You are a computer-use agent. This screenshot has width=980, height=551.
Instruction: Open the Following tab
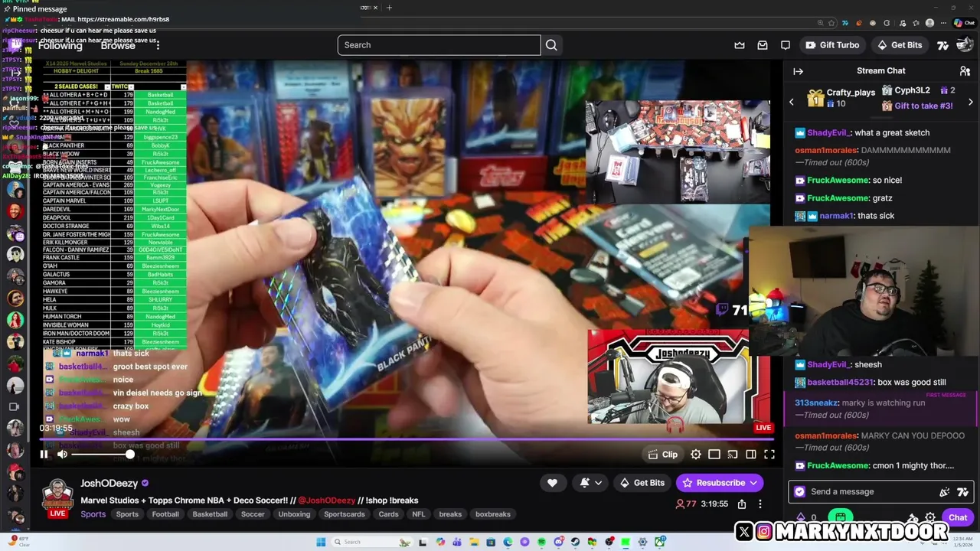60,46
